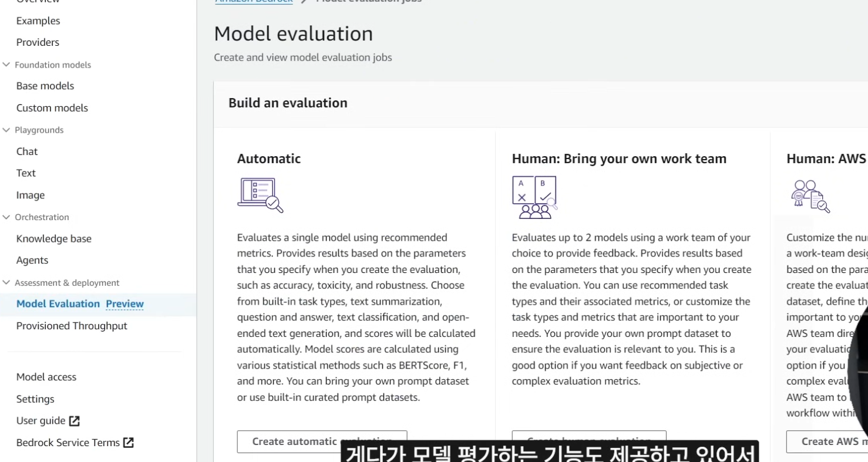Collapse Assessment & deployment section
This screenshot has width=868, height=462.
coord(6,282)
